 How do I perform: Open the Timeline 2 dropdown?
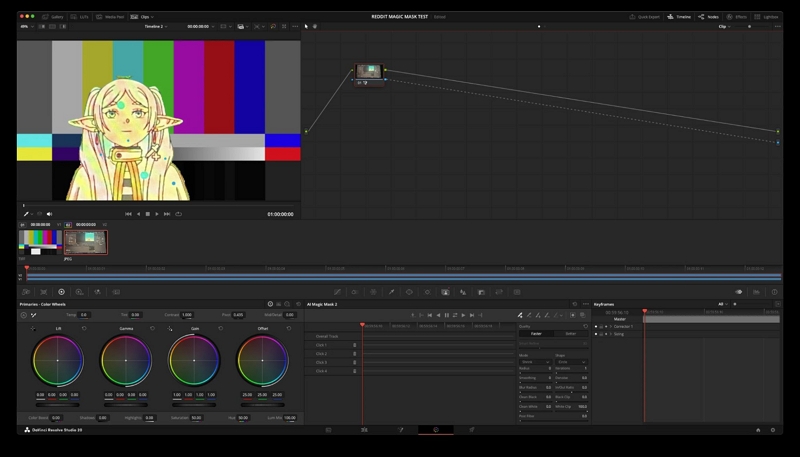point(156,27)
